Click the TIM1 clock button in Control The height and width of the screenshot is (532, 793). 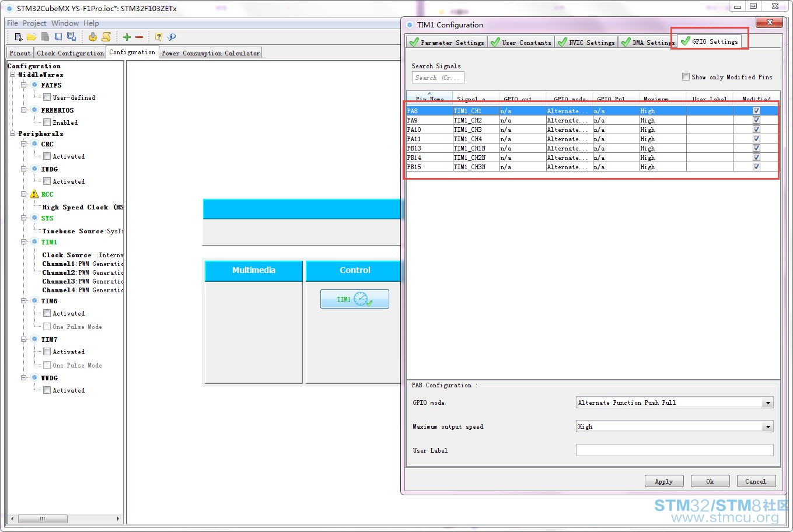click(x=355, y=299)
